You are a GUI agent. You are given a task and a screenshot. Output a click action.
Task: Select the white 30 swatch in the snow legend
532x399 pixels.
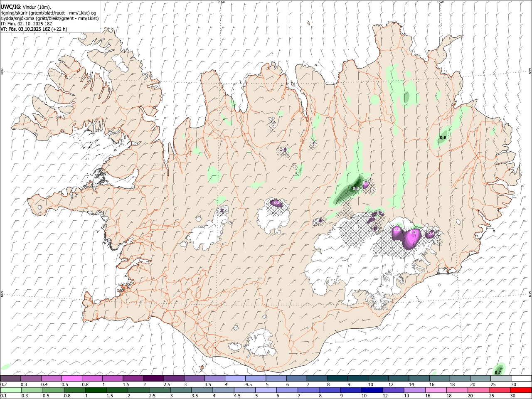[521, 378]
